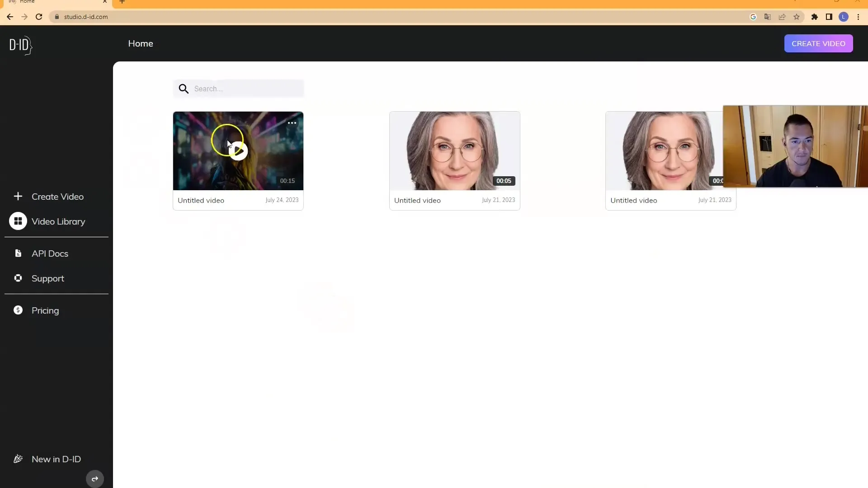Click the feedback or history icon
This screenshot has width=868, height=488.
[x=95, y=479]
